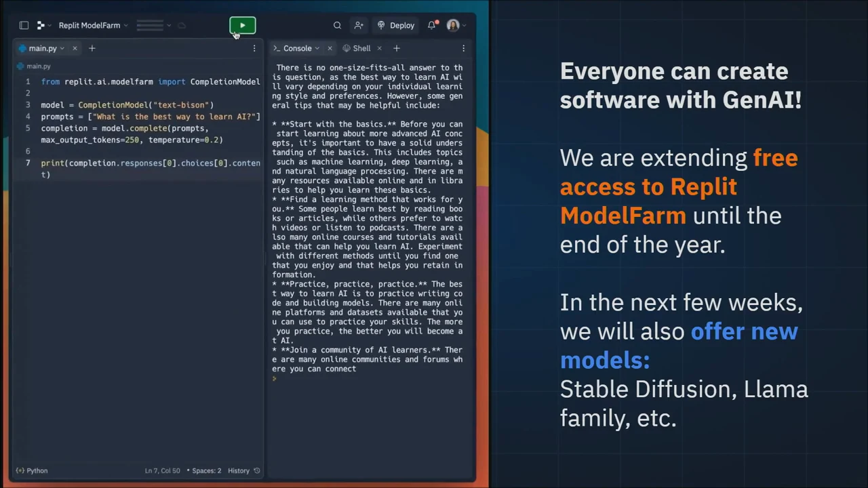Close the Shell tab
The width and height of the screenshot is (868, 488).
(x=379, y=48)
